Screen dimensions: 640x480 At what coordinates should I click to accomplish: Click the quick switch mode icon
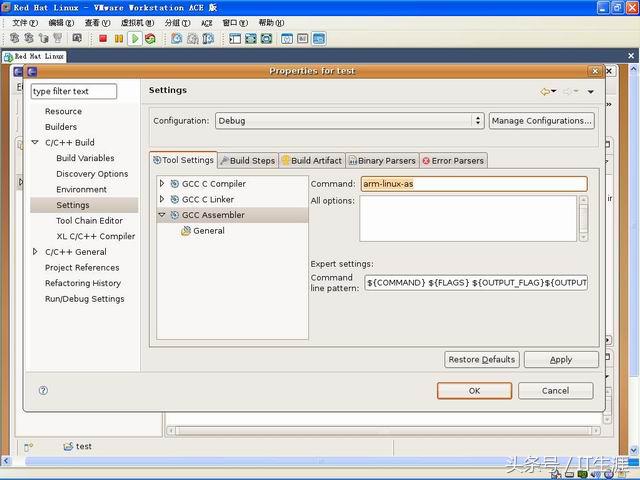coord(267,39)
